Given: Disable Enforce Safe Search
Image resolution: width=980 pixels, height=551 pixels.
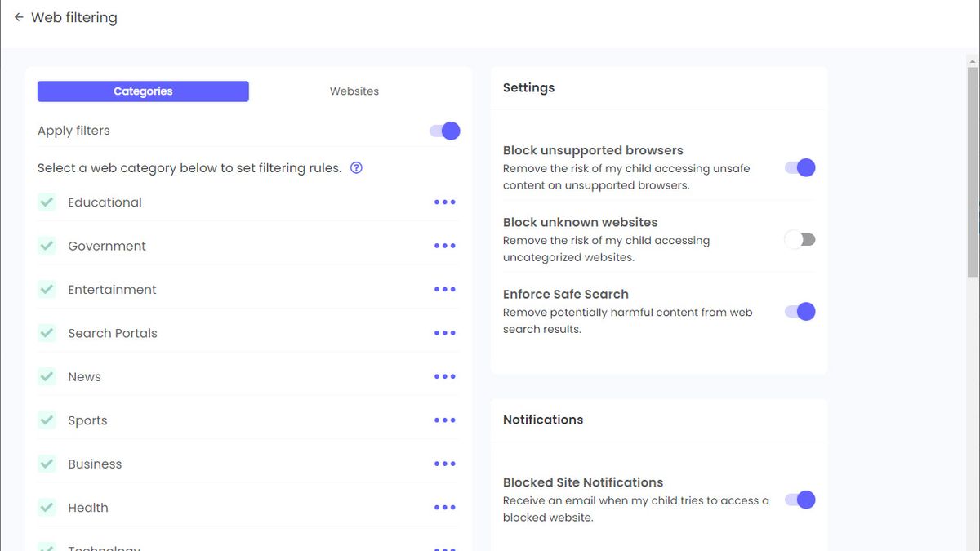Looking at the screenshot, I should 799,311.
